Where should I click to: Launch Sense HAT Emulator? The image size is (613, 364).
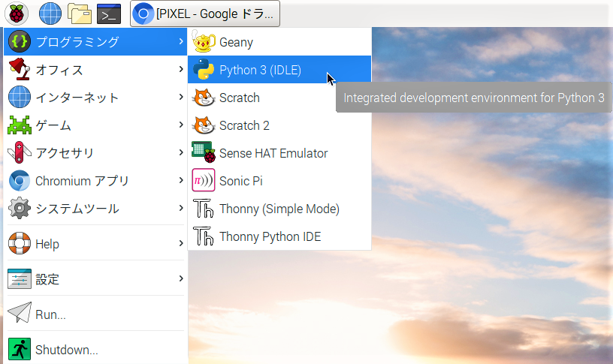pos(279,152)
